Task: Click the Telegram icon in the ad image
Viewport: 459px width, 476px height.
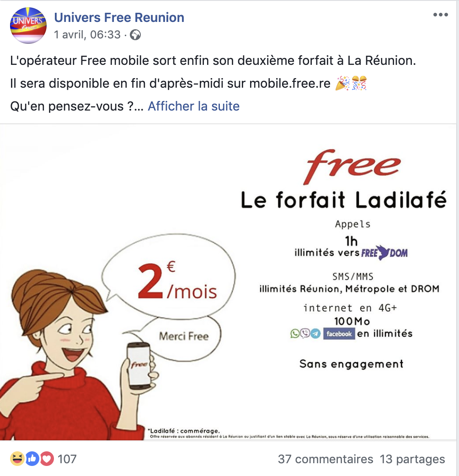Action: pyautogui.click(x=315, y=333)
